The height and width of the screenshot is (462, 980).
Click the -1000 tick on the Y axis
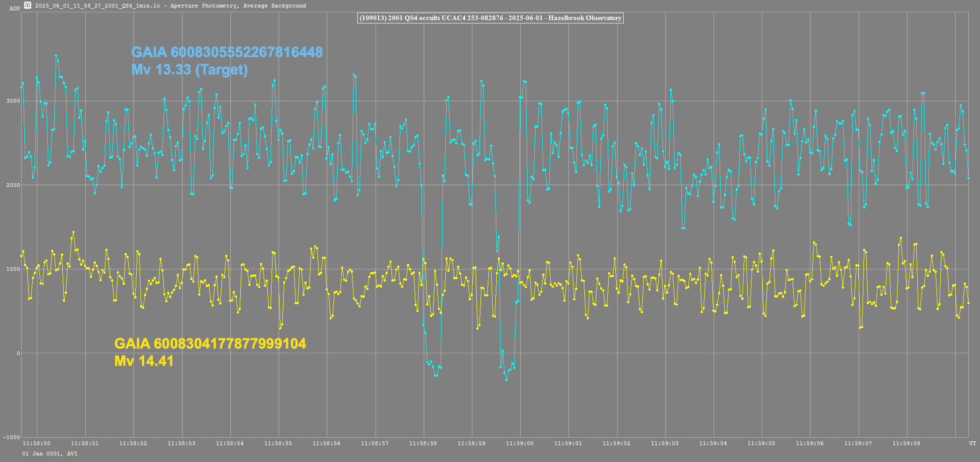tap(12, 437)
